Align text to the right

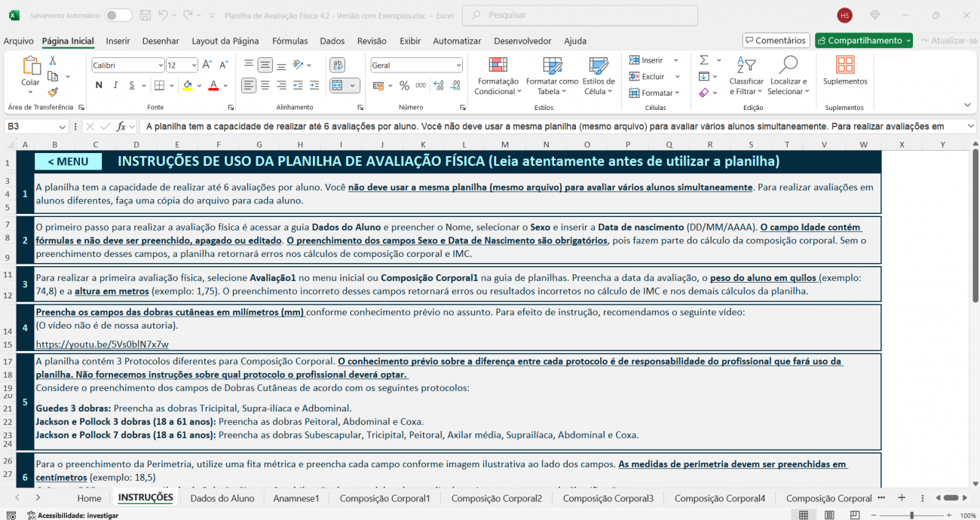281,85
